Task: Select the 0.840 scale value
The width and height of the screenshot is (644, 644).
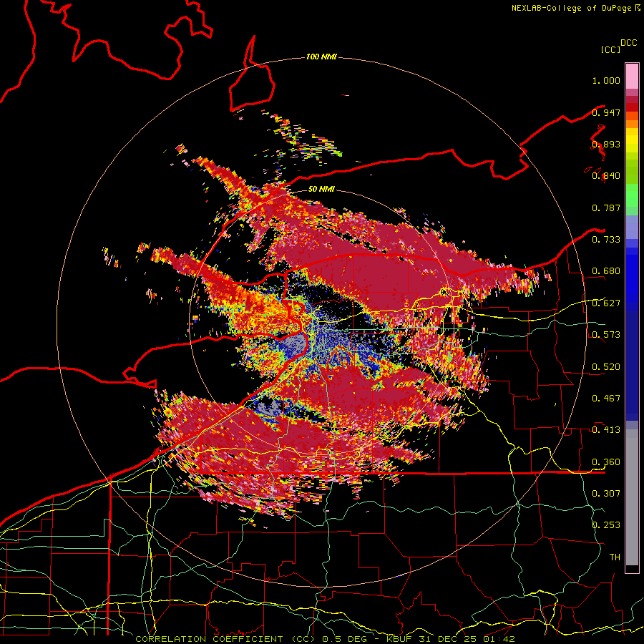Action: [x=606, y=176]
